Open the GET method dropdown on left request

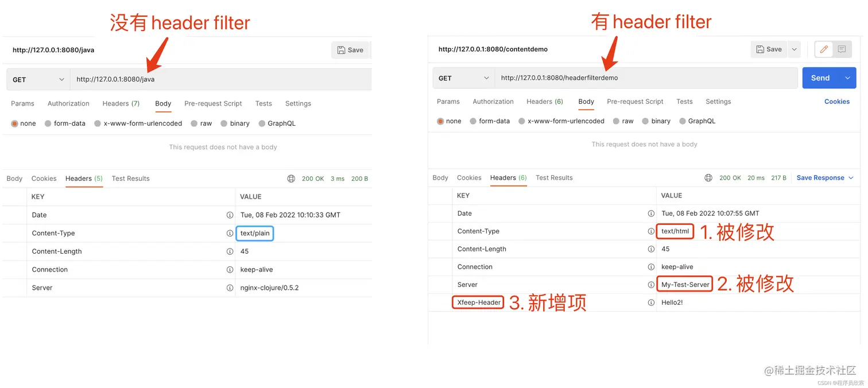click(37, 79)
